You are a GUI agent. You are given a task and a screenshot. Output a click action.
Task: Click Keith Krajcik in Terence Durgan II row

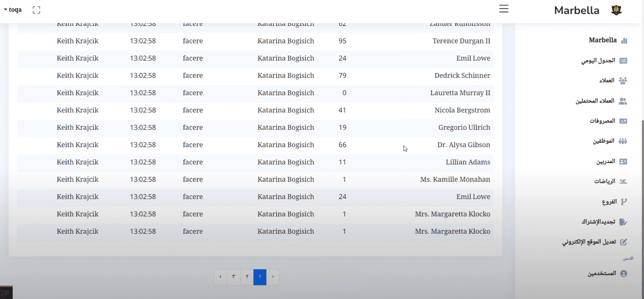77,41
